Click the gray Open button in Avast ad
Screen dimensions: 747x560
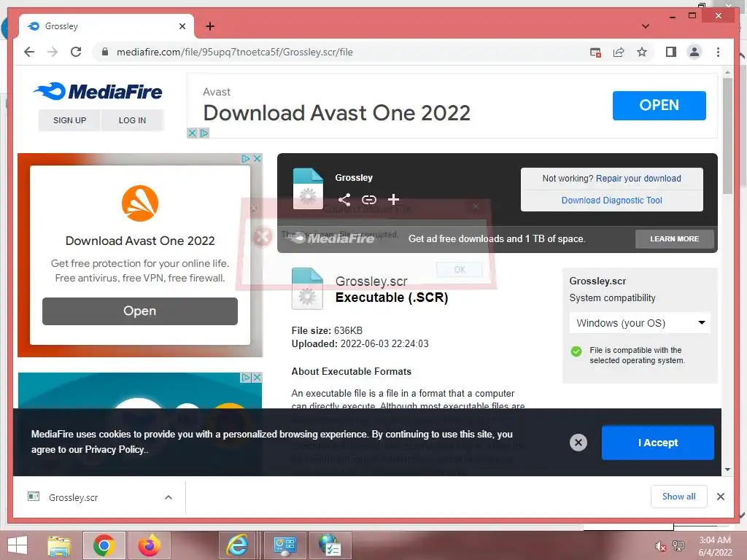pyautogui.click(x=139, y=311)
